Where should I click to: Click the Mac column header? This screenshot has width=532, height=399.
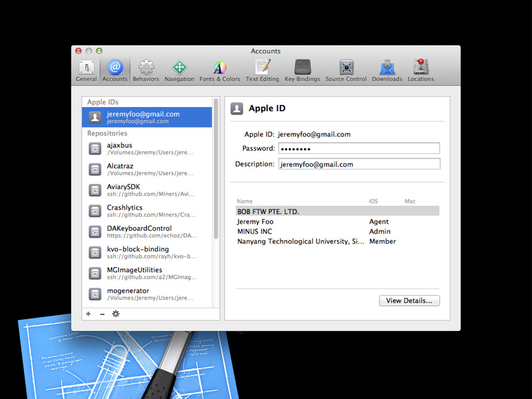(410, 201)
